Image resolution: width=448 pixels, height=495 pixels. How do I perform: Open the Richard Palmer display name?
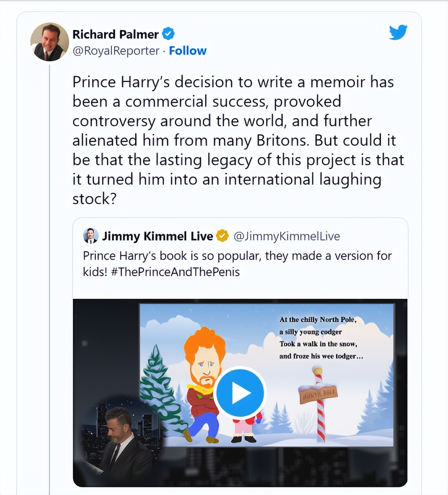[x=115, y=34]
